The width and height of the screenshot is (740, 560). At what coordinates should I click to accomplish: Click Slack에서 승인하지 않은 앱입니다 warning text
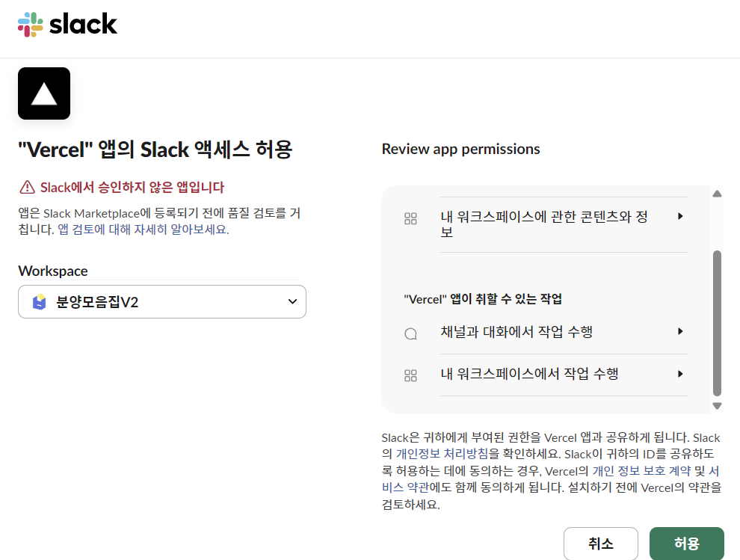132,188
